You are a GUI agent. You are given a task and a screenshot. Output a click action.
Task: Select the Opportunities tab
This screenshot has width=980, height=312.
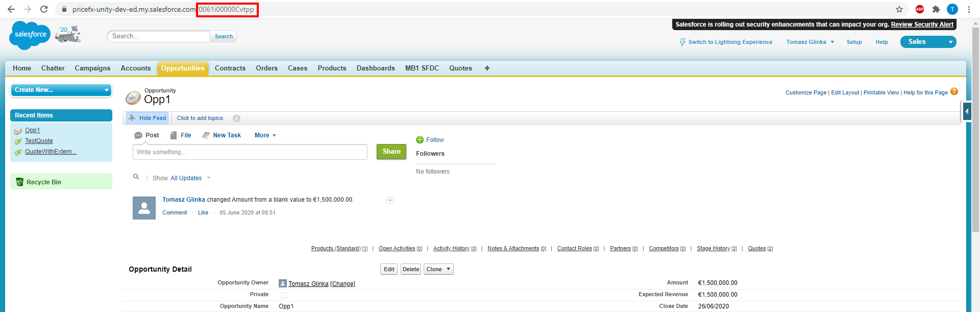(183, 68)
